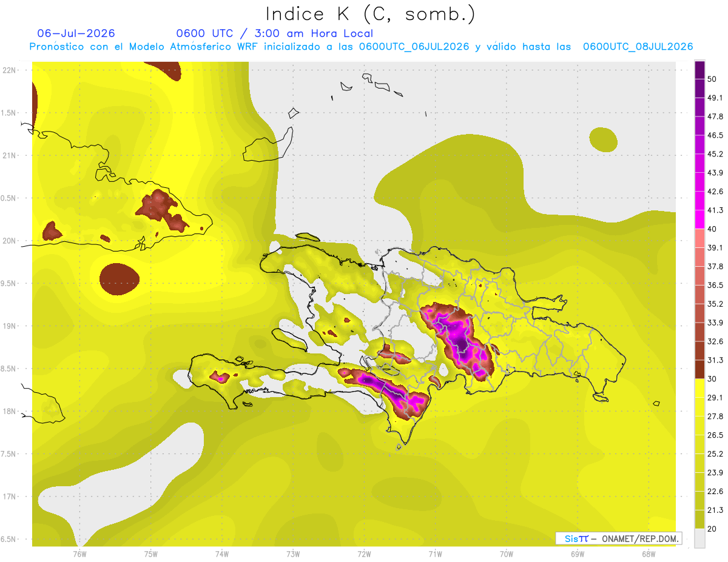Click the "Sistt – ONAMET/REP.DOM." label box
Screen dimensions: 728x562
click(618, 538)
